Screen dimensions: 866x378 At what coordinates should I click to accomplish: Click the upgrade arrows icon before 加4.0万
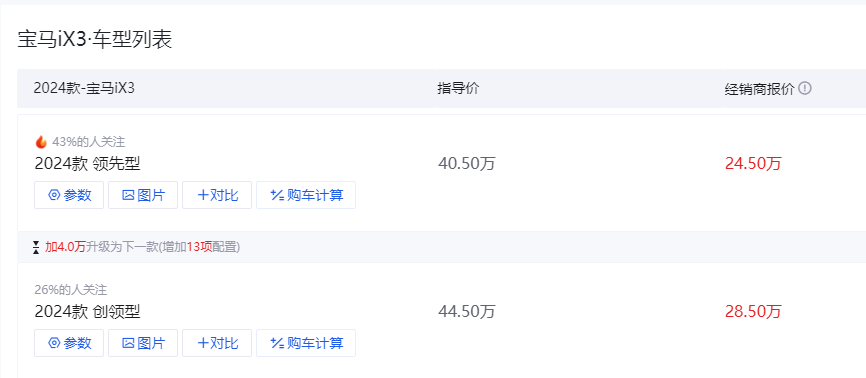36,247
